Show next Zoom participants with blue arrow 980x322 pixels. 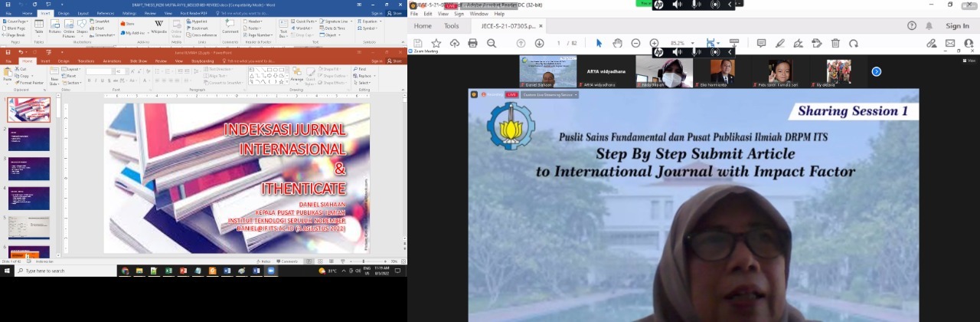click(877, 71)
